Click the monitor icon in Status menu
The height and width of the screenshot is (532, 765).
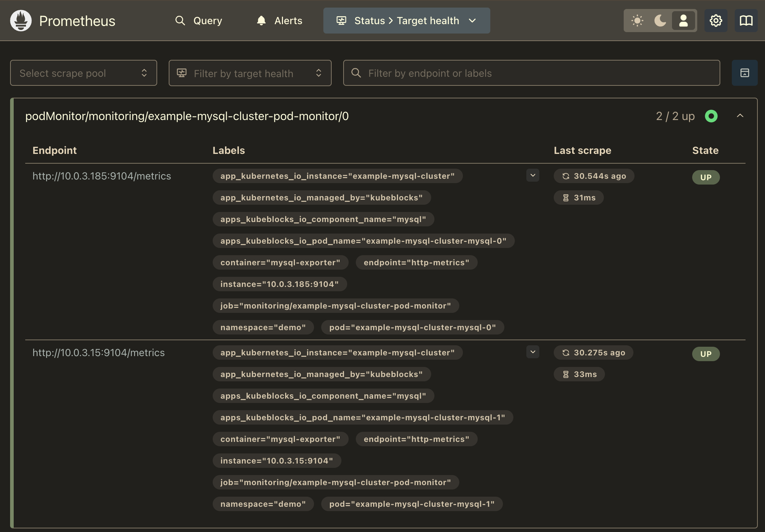(x=341, y=21)
